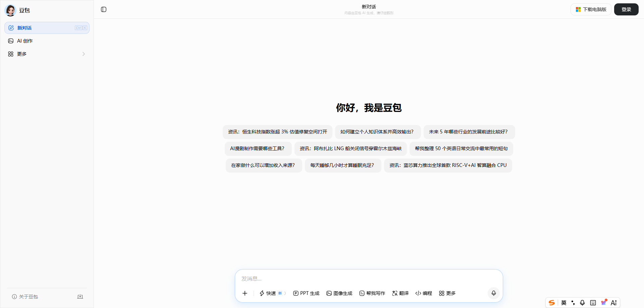This screenshot has width=644, height=308.
Task: Select suggestion 帮我整理 50 个英语日常短句
Action: click(x=461, y=149)
